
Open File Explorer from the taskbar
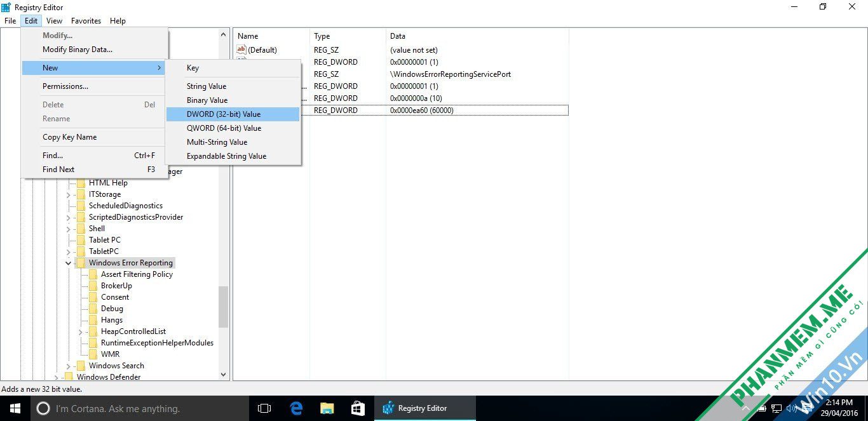point(327,408)
